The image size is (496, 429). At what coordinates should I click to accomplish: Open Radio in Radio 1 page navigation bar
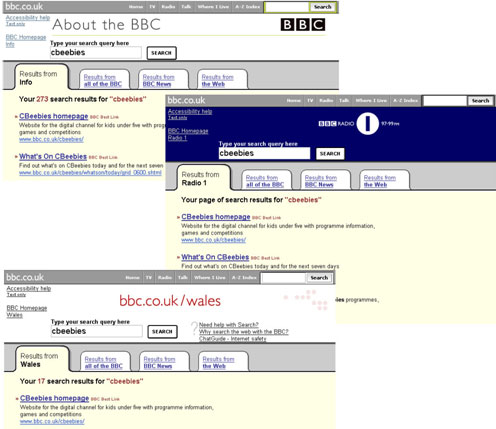(326, 100)
